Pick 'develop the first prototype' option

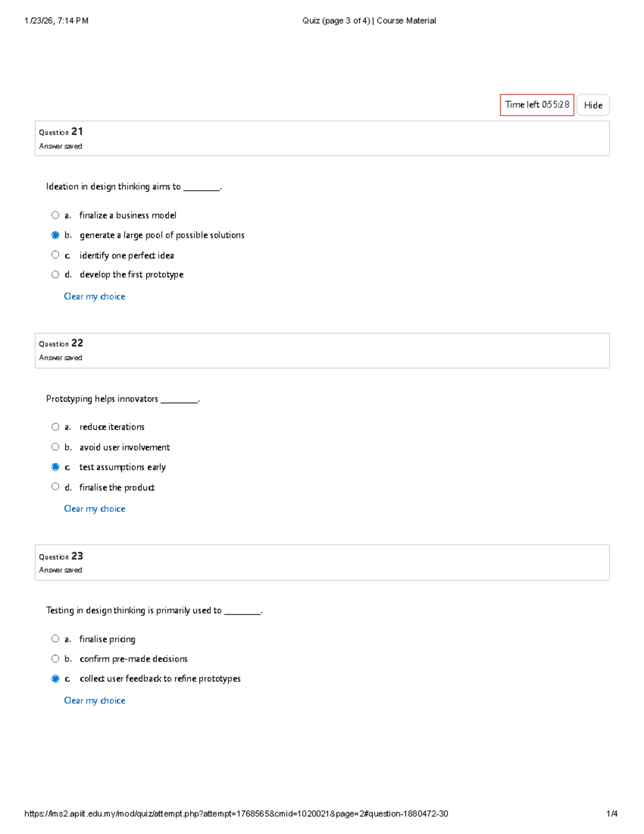point(55,275)
